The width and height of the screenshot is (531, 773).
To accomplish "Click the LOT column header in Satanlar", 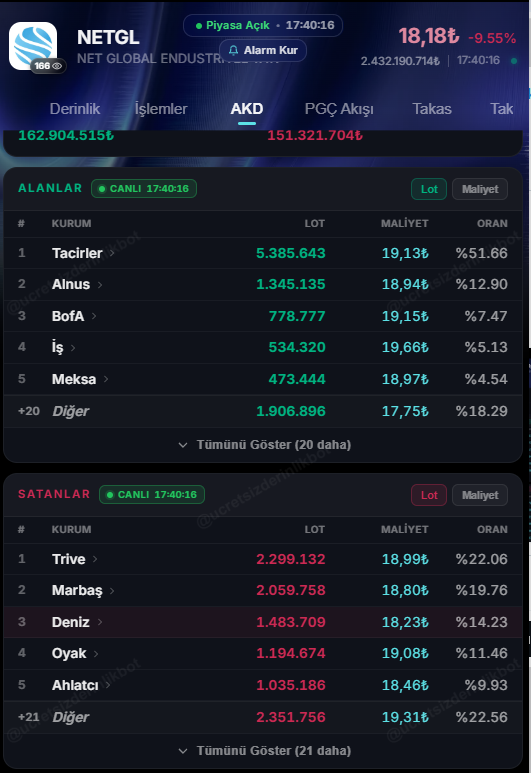I will (315, 530).
